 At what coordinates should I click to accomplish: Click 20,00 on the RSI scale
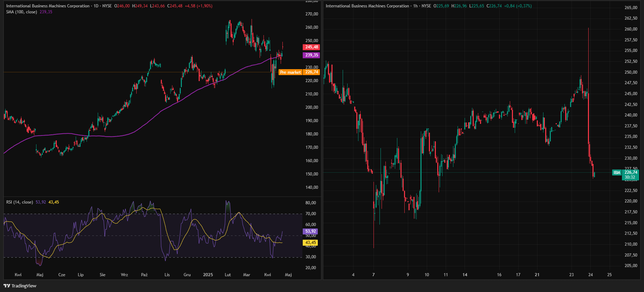tap(311, 268)
